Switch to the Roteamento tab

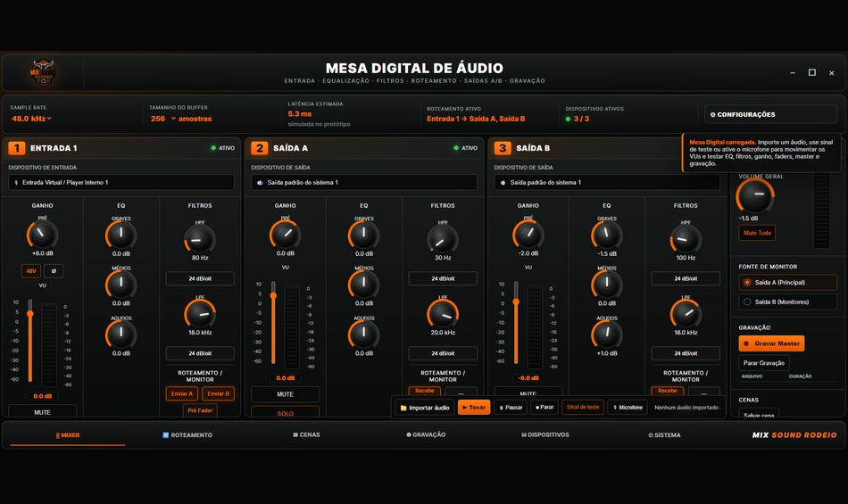point(187,434)
